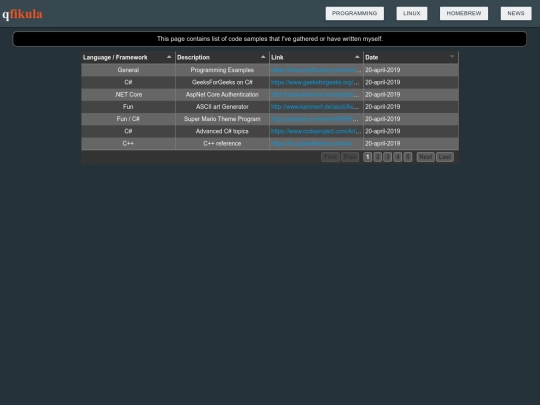
Task: Select Advanced C# topics description
Action: (x=222, y=131)
